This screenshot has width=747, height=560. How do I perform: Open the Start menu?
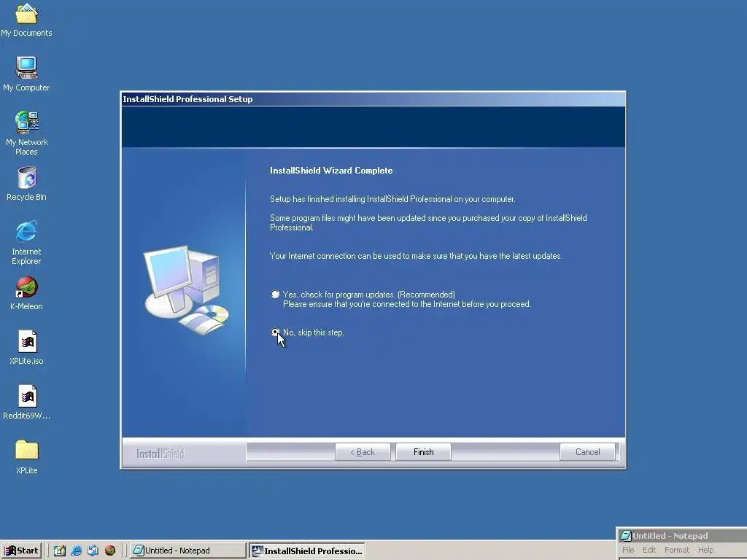point(21,551)
